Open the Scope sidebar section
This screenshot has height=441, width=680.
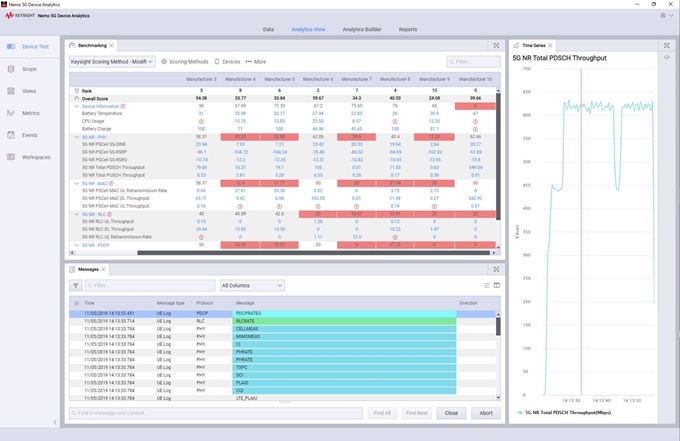click(x=29, y=69)
